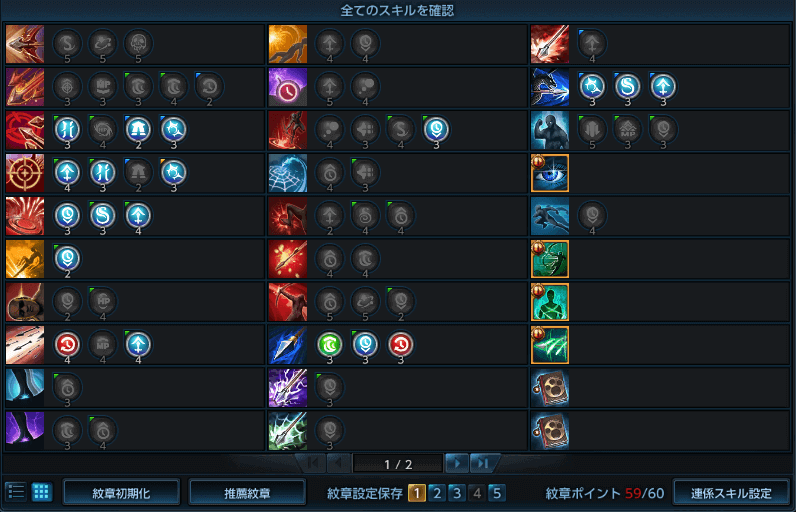Select the red crosshair target skill icon
This screenshot has width=796, height=512.
click(x=25, y=173)
